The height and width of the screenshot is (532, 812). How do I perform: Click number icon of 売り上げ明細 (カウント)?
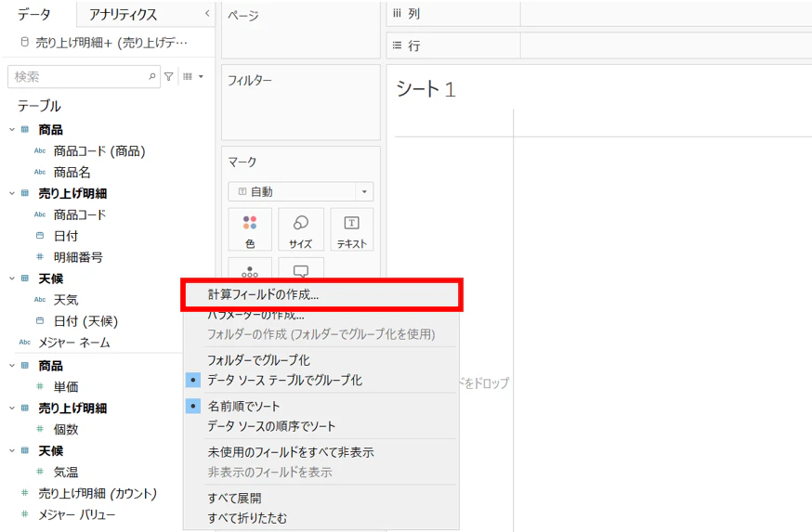pyautogui.click(x=24, y=493)
